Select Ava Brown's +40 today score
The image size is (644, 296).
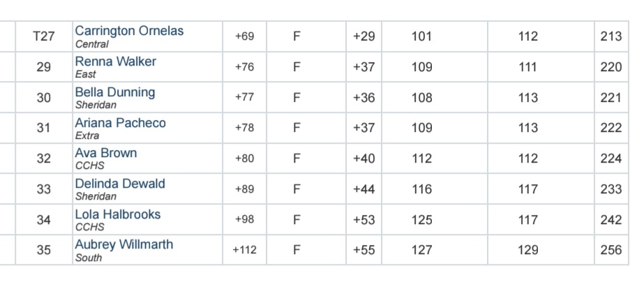click(x=364, y=158)
